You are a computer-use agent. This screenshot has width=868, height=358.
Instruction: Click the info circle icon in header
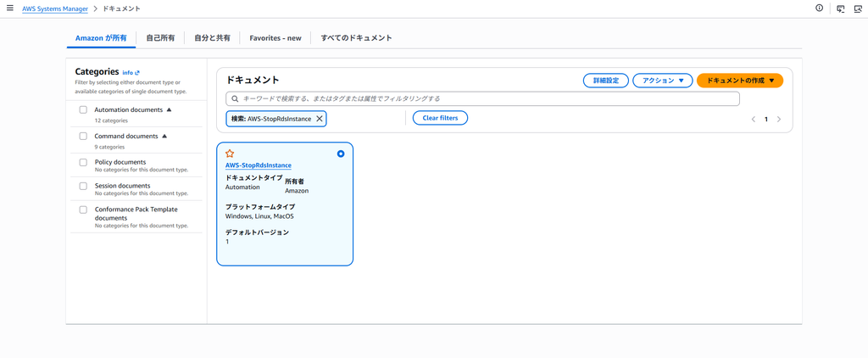(820, 8)
